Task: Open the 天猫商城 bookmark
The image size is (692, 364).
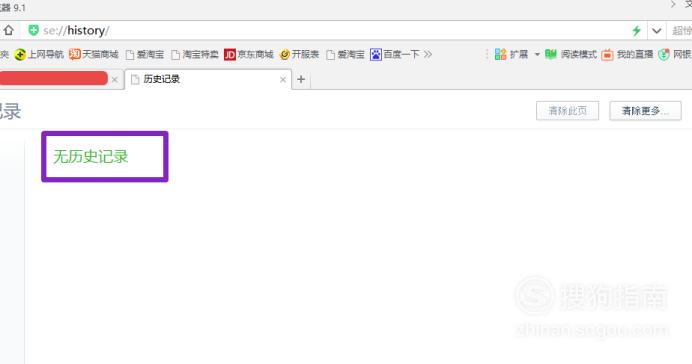Action: (x=94, y=55)
